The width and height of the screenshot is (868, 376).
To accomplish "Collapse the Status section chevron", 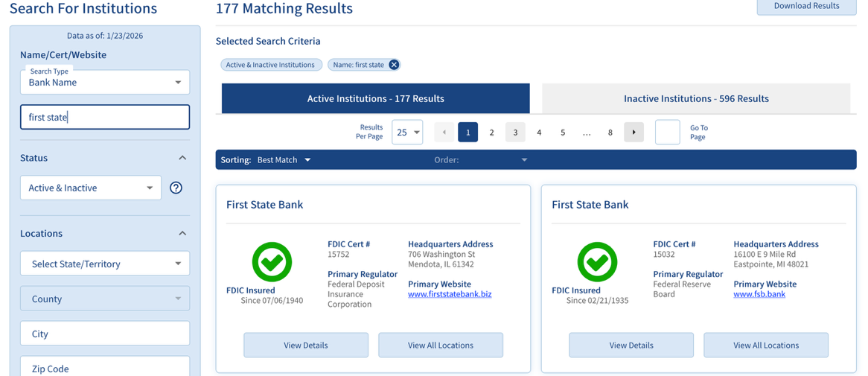I will 182,158.
